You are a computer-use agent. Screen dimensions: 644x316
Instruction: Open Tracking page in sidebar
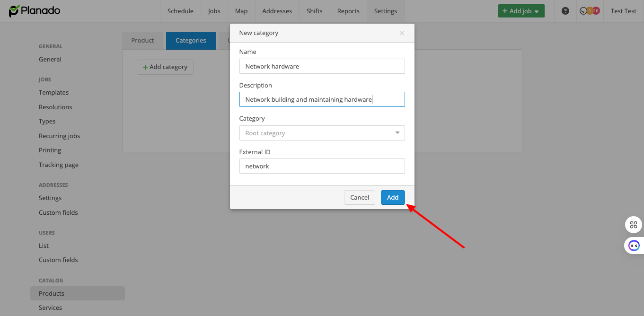coord(59,165)
